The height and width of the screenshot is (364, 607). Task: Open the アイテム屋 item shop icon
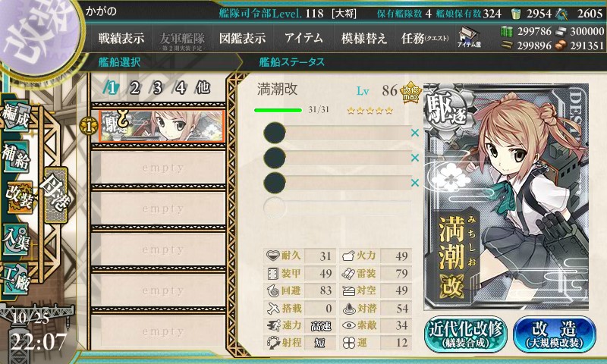(x=469, y=37)
